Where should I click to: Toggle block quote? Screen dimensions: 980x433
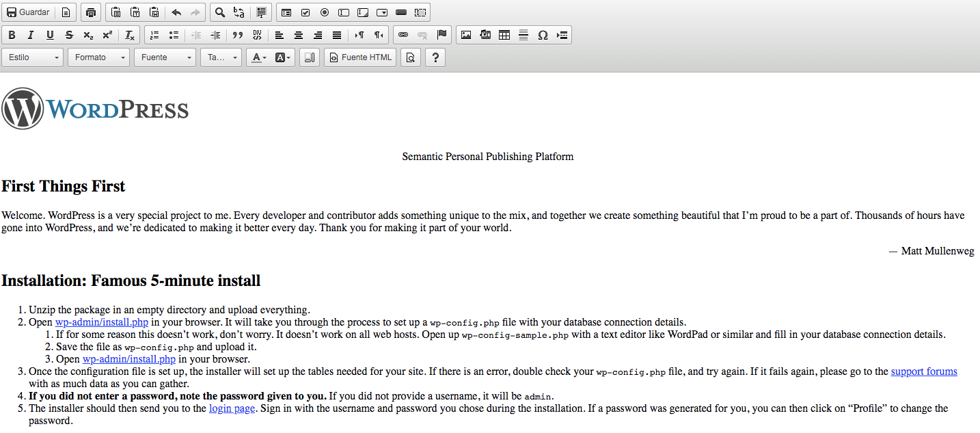[238, 35]
